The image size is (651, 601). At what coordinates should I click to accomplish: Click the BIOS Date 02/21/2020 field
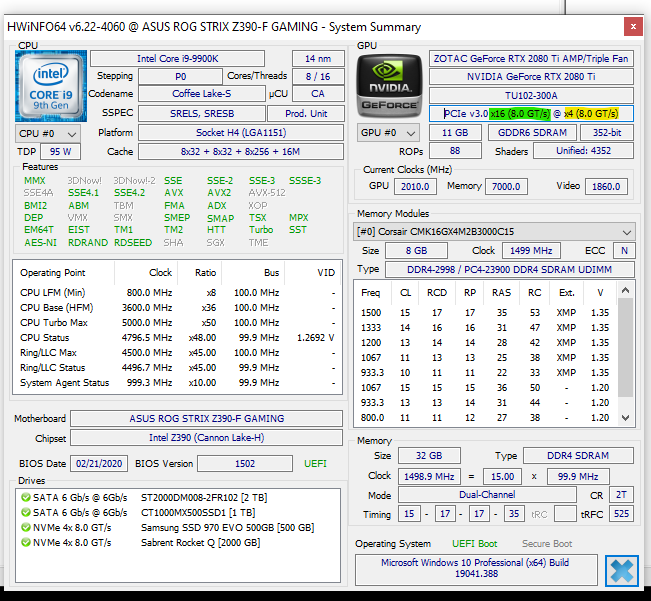(99, 464)
